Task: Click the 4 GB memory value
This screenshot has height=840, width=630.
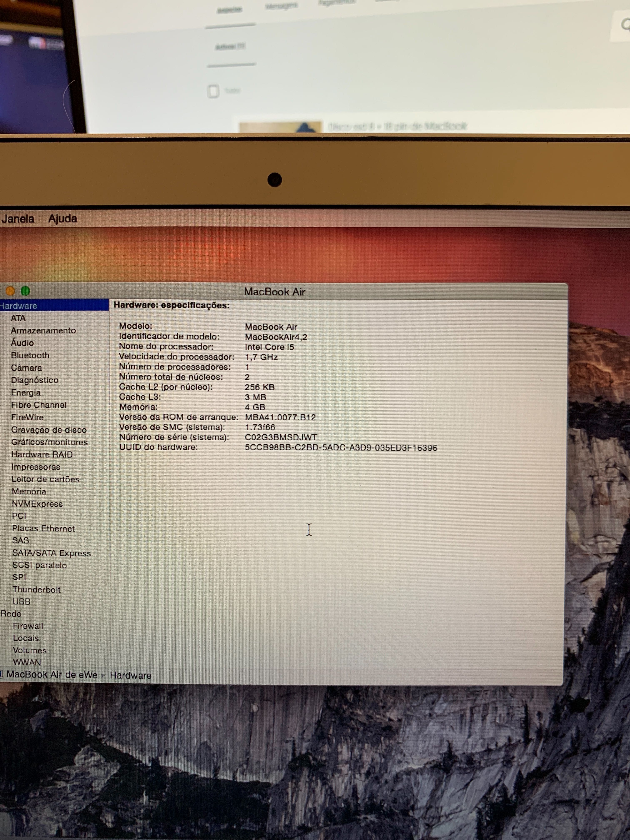Action: pos(255,407)
